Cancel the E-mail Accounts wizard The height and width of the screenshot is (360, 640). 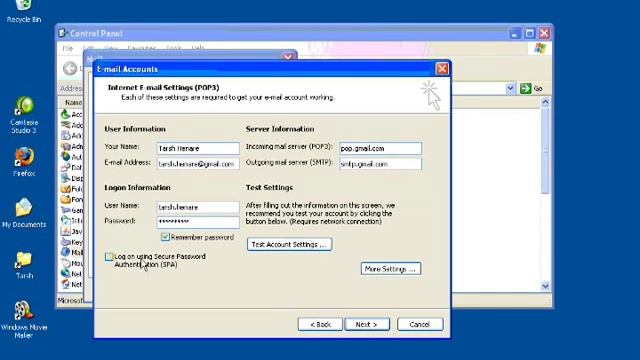[420, 324]
